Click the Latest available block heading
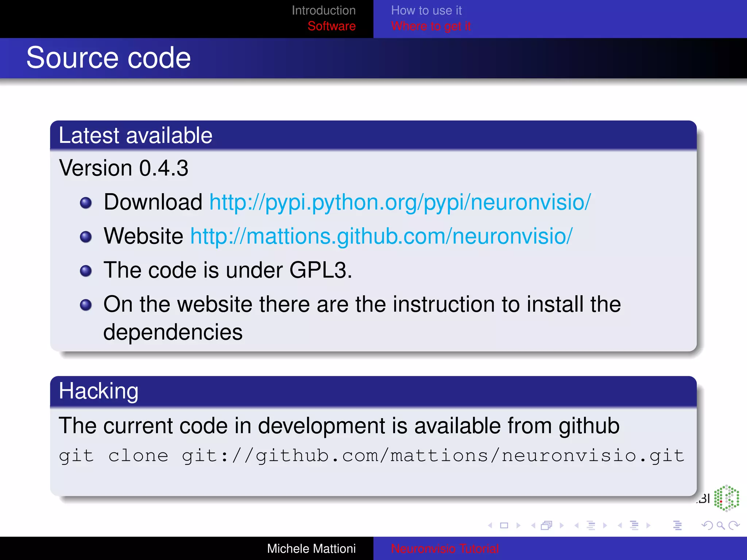Viewport: 747px width, 560px height. (x=135, y=135)
